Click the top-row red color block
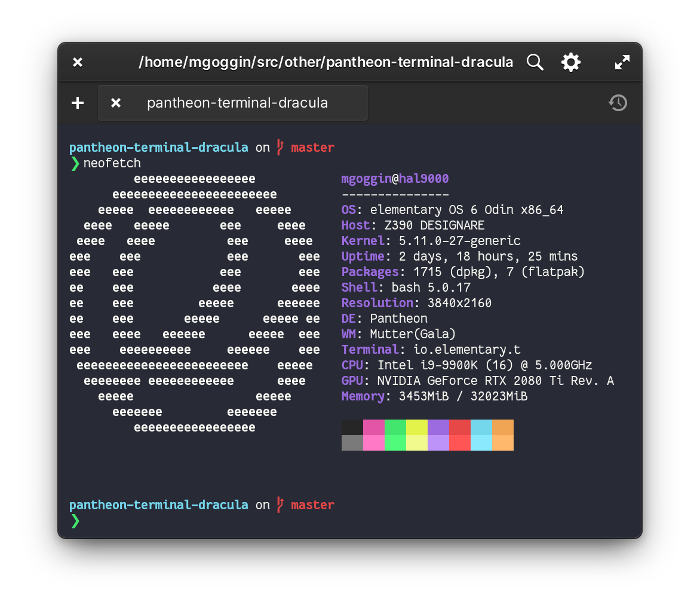This screenshot has width=700, height=612. 460,427
